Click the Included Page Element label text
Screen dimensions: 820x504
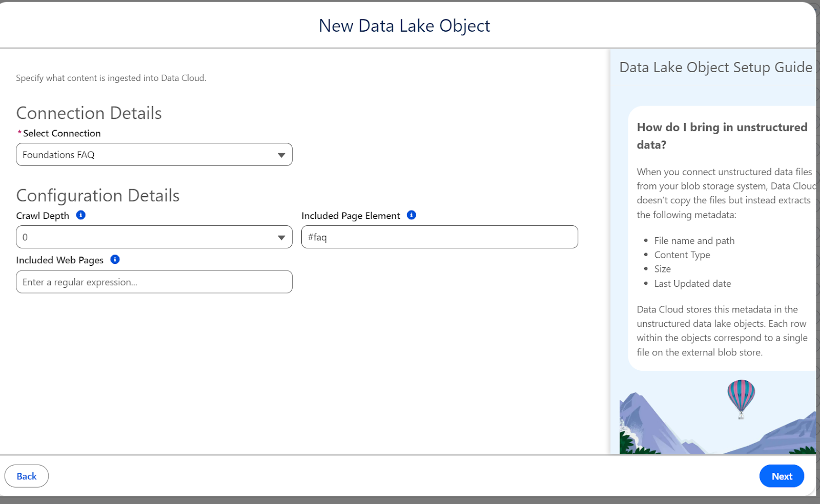[x=351, y=216]
